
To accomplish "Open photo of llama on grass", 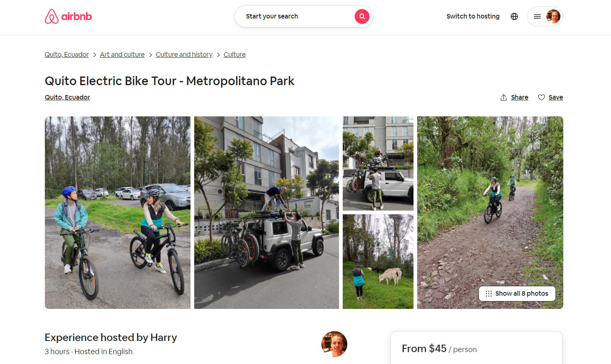I will pyautogui.click(x=378, y=262).
